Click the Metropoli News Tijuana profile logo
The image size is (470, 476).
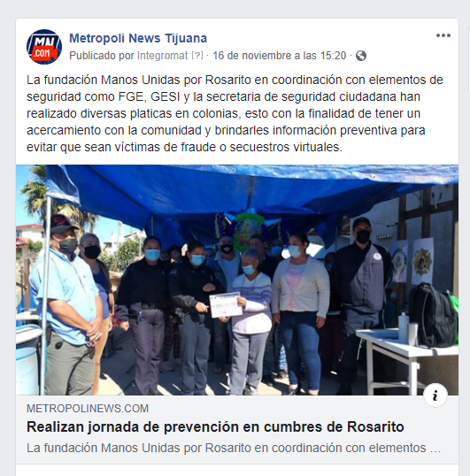(44, 47)
